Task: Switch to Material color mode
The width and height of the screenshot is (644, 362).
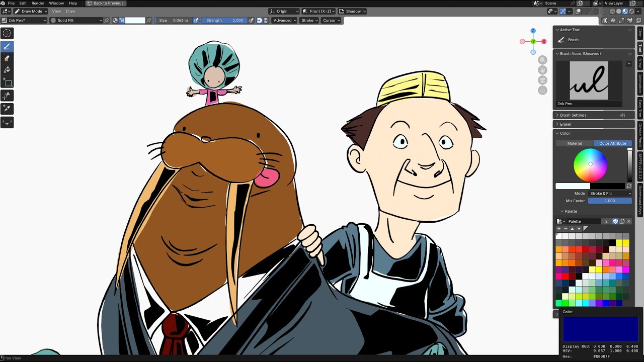Action: point(575,143)
